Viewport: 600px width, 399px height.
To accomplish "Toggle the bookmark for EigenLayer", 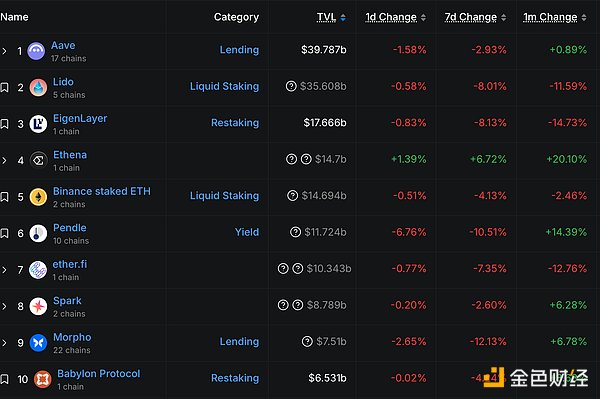I will [x=4, y=124].
